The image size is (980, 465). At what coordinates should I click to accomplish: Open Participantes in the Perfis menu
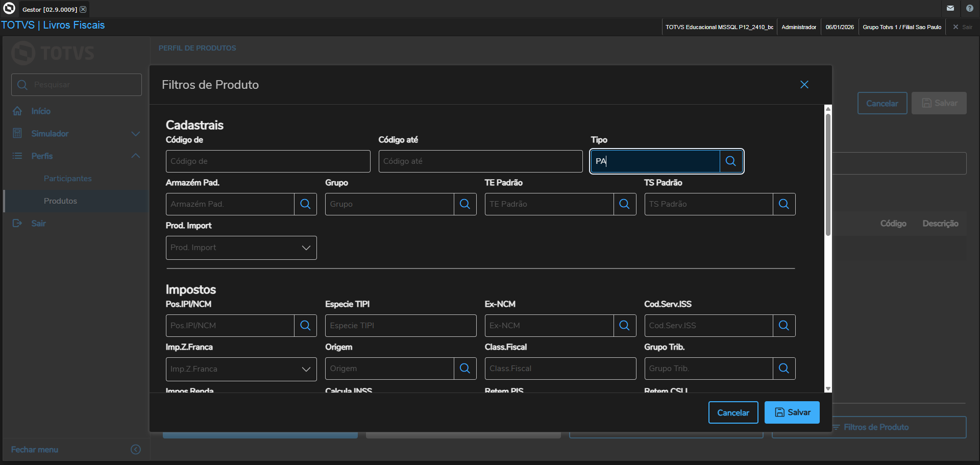(68, 179)
